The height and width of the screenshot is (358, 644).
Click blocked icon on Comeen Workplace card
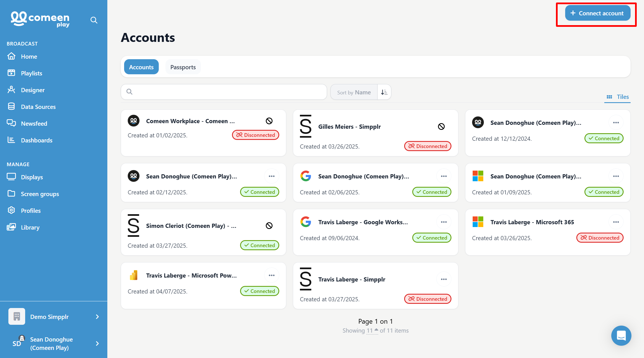click(x=269, y=121)
